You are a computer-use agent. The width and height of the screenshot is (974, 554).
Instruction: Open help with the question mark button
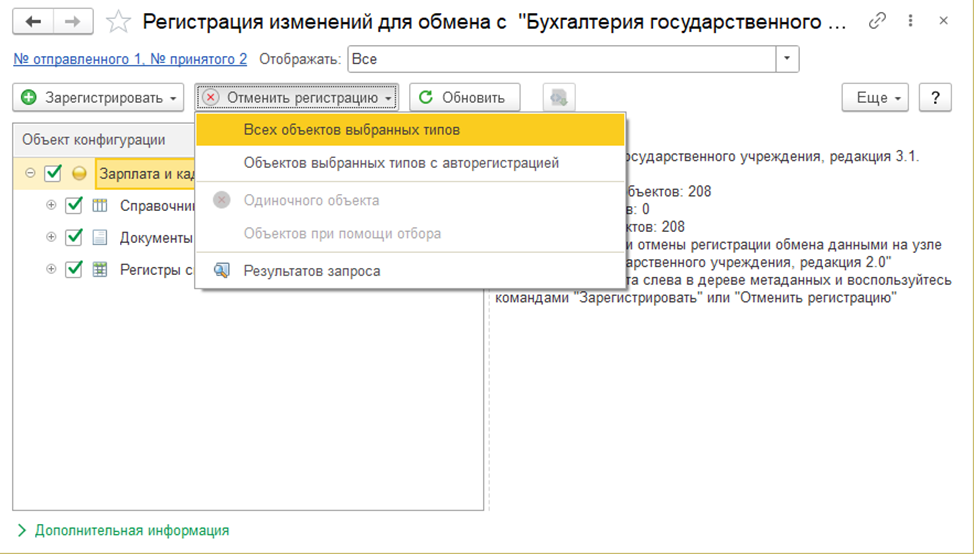click(935, 98)
